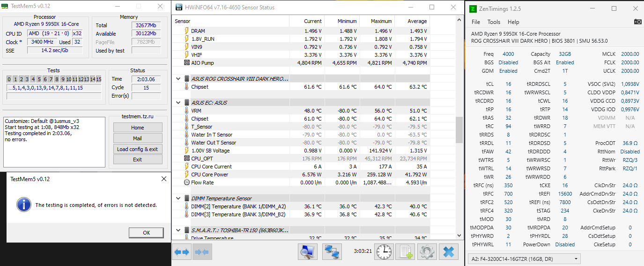Click the Clock field showing 3400 MHz
The image size is (644, 266).
(42, 42)
